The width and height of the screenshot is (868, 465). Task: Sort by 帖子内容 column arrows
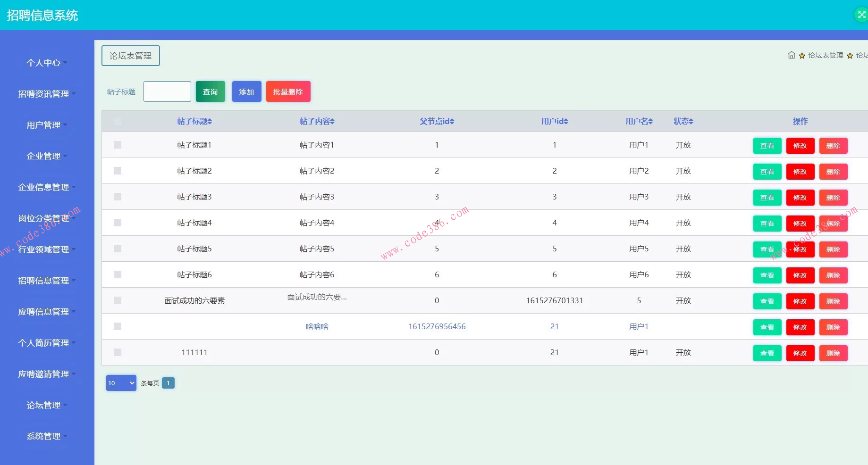(332, 122)
